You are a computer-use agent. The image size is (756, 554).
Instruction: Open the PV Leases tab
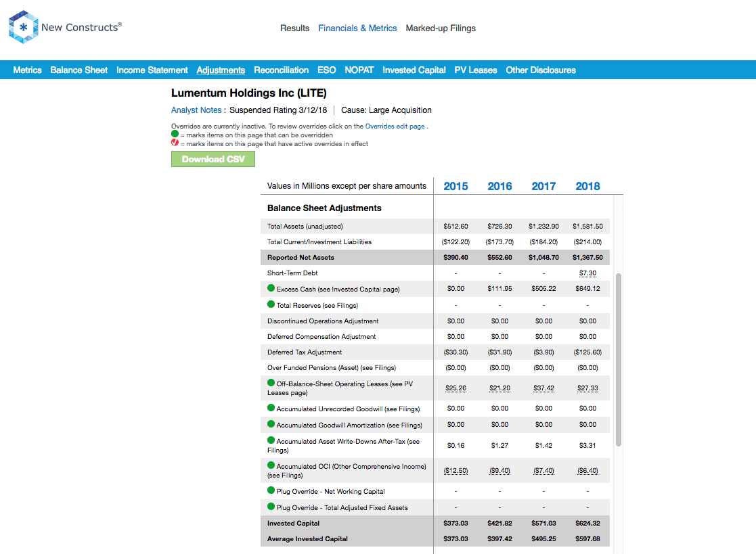(475, 70)
